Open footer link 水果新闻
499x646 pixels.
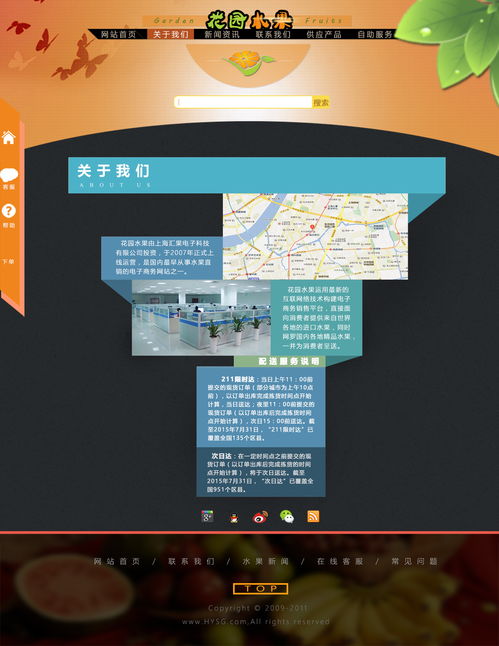265,562
